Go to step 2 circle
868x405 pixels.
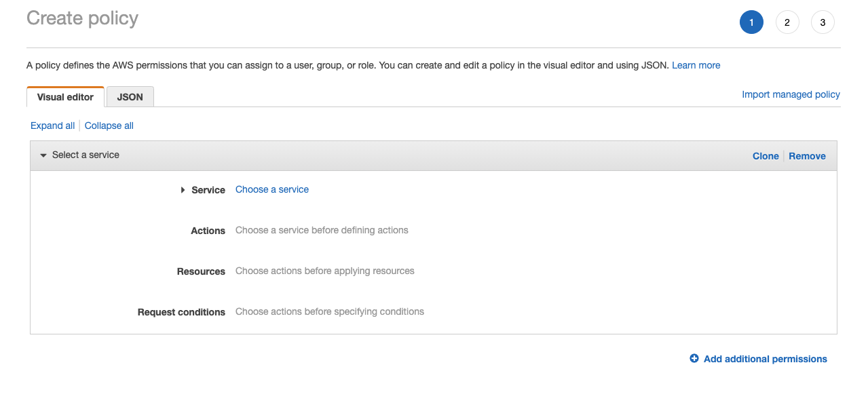pos(787,22)
